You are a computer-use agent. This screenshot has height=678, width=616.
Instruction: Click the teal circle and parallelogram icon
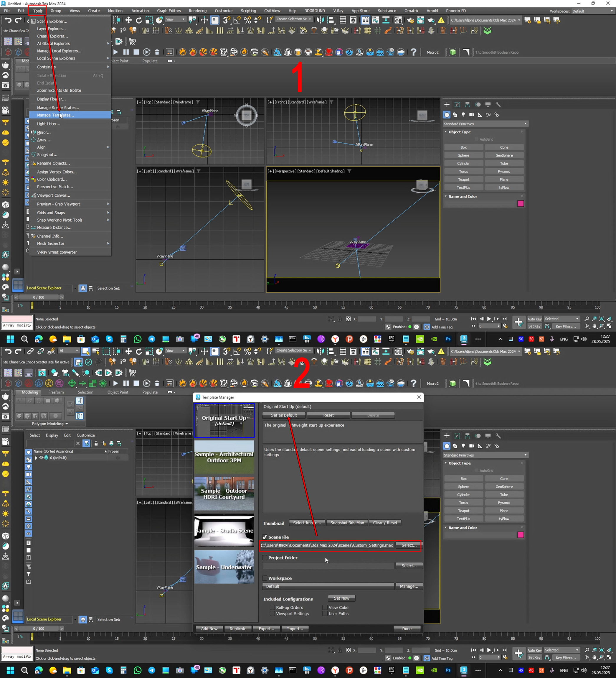[x=54, y=373]
